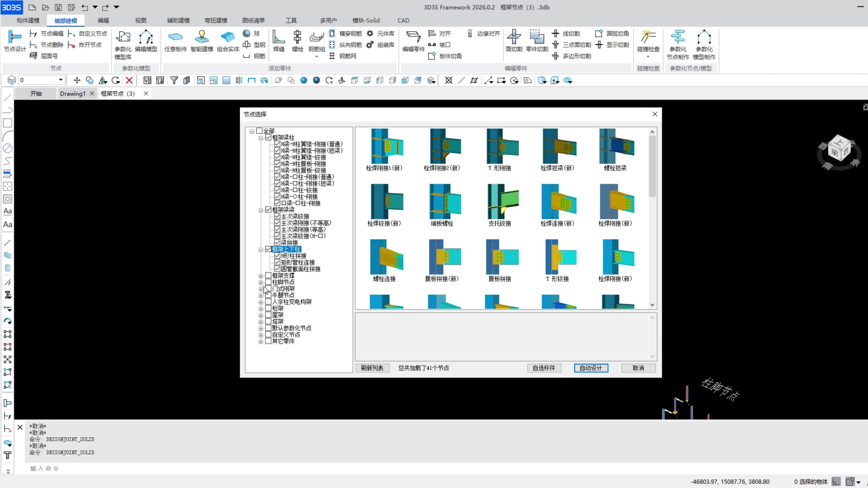Switch to the 构件建模 ribbon tab

28,21
